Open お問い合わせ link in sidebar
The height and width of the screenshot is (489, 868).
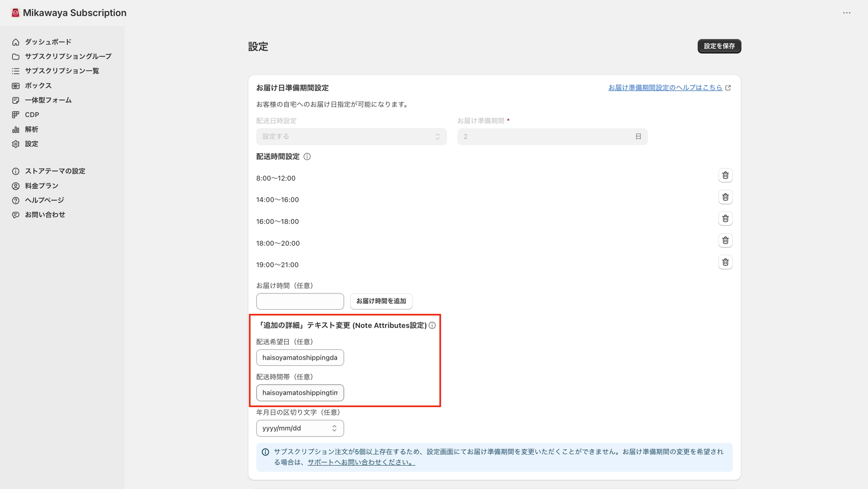pos(45,215)
